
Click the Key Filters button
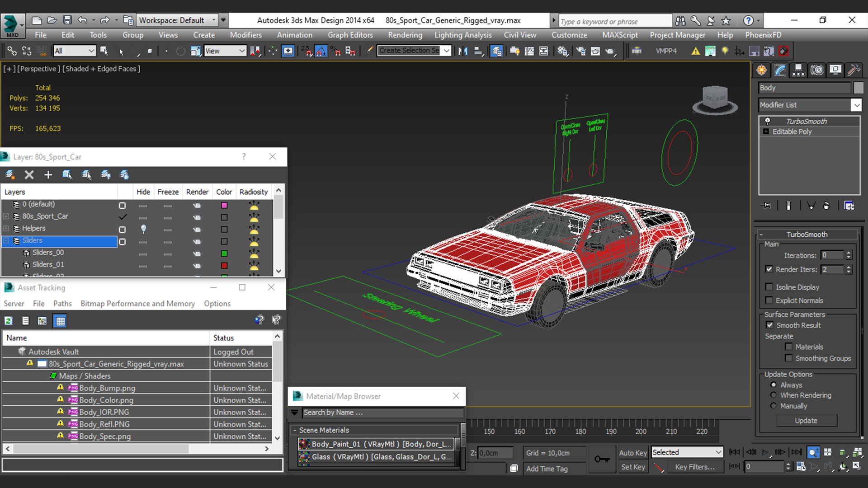tap(694, 467)
